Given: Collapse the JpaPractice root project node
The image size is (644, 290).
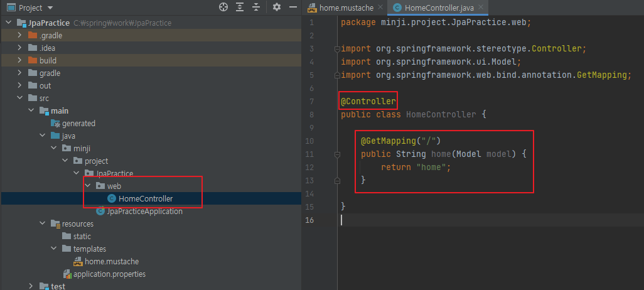Looking at the screenshot, I should click(8, 23).
